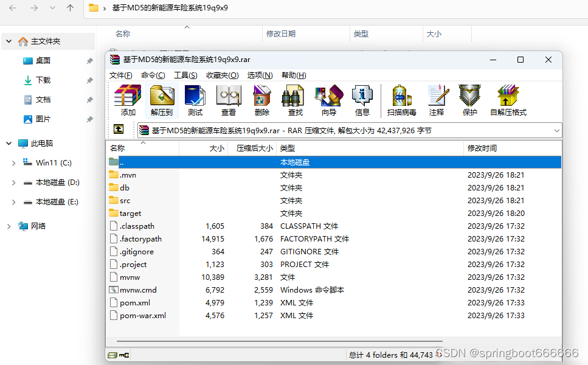Sort archive list by 大小 column
Screen dimensions: 588x365
(x=204, y=148)
